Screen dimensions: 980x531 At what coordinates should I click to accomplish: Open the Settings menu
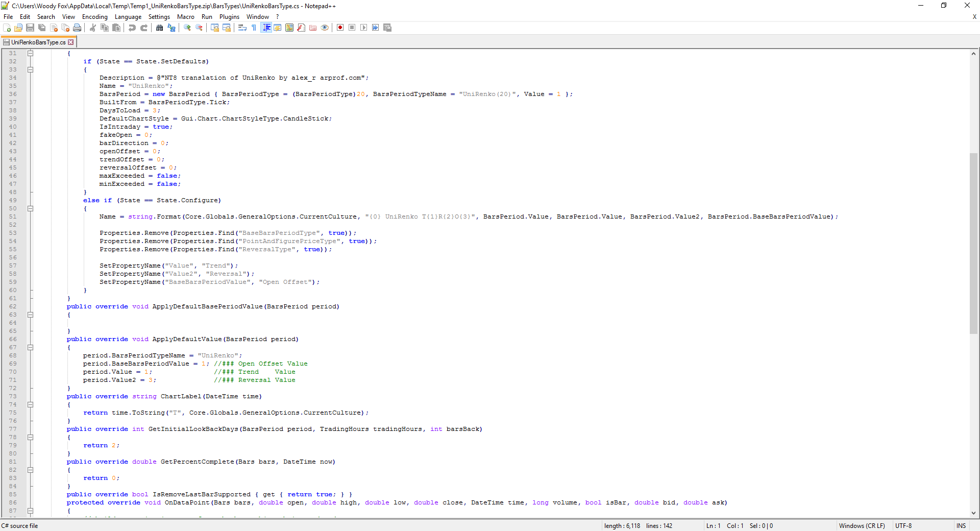click(159, 17)
